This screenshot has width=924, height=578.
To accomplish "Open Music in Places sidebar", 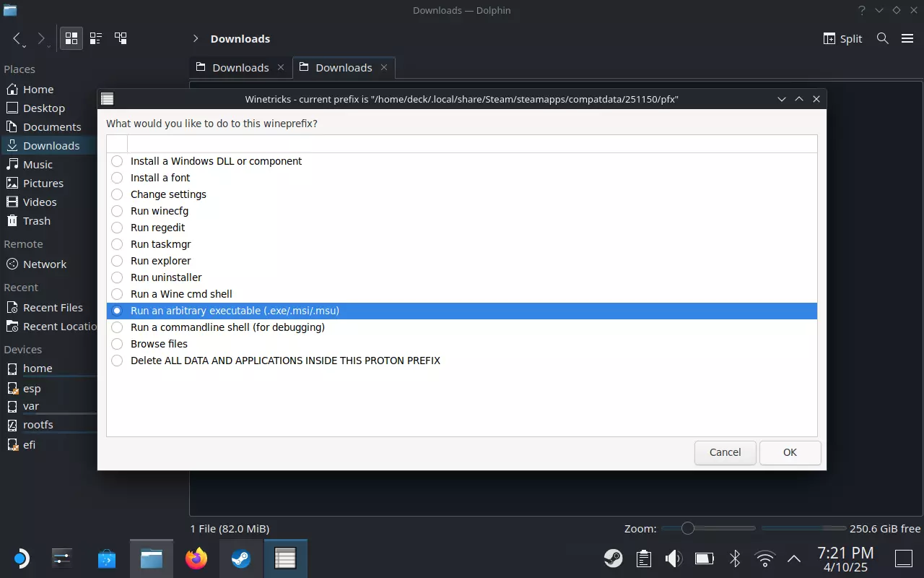I will (48, 165).
